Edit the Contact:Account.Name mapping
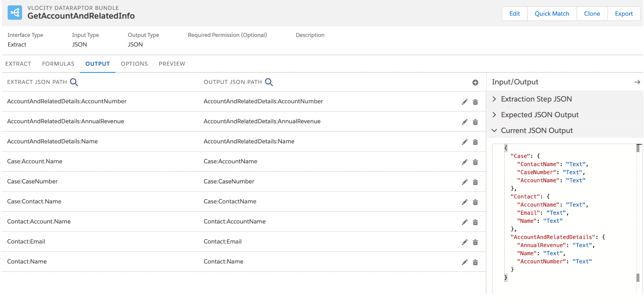Image resolution: width=644 pixels, height=301 pixels. pyautogui.click(x=465, y=222)
